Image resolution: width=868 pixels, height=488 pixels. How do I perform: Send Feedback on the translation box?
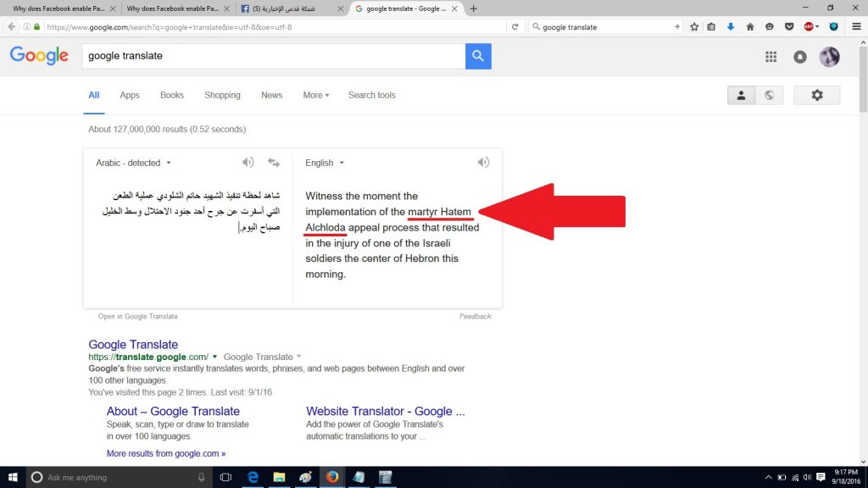(x=475, y=317)
